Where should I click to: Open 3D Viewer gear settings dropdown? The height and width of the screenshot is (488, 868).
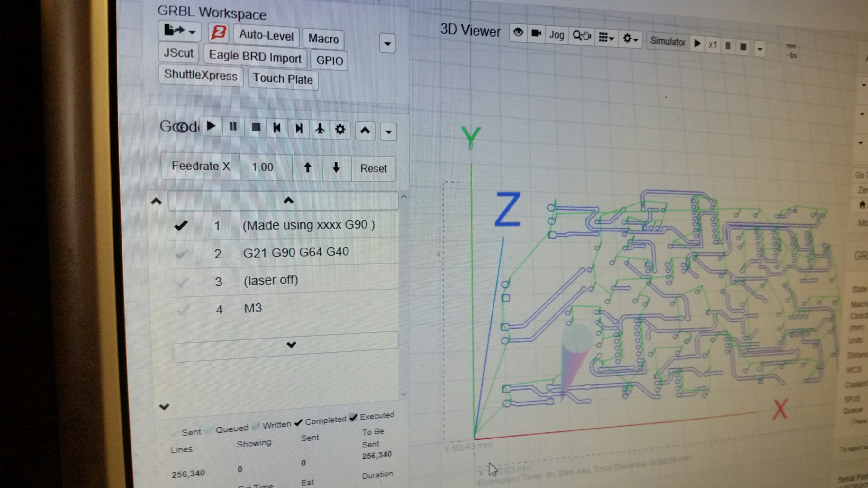pos(630,39)
